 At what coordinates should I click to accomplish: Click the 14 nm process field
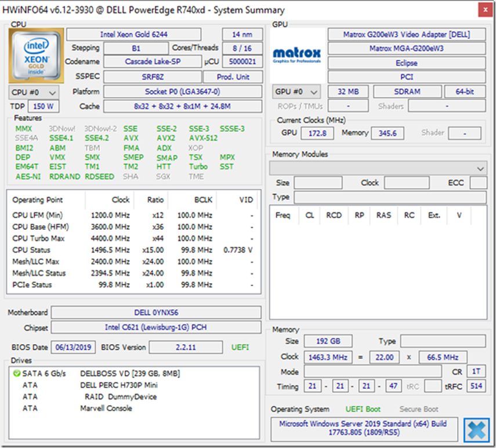point(242,34)
